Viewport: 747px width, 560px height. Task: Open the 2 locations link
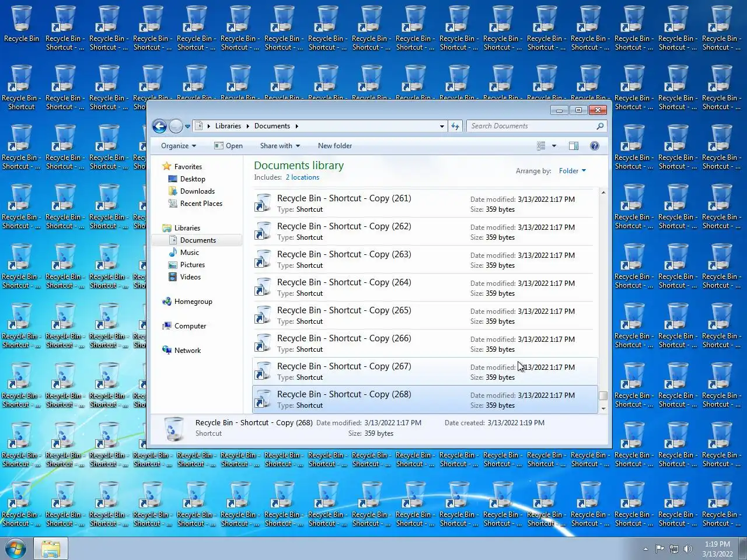(302, 177)
